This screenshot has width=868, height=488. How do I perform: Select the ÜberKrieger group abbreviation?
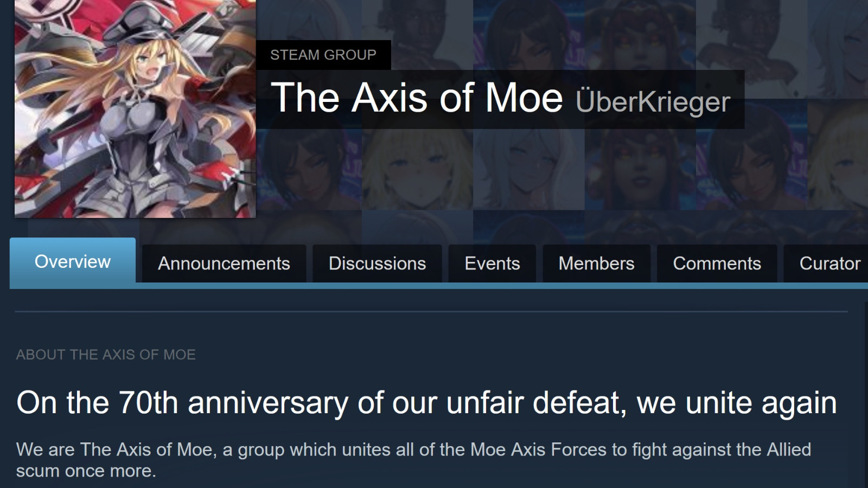(653, 101)
